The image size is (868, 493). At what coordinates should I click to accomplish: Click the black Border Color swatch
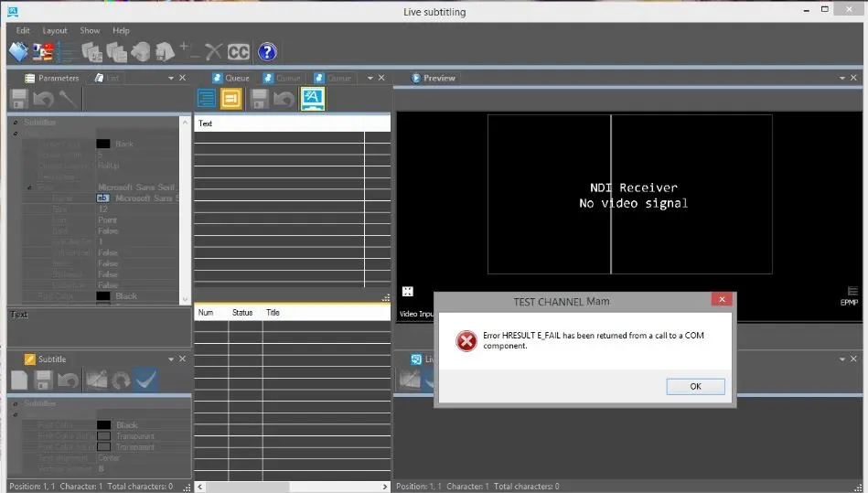(103, 144)
